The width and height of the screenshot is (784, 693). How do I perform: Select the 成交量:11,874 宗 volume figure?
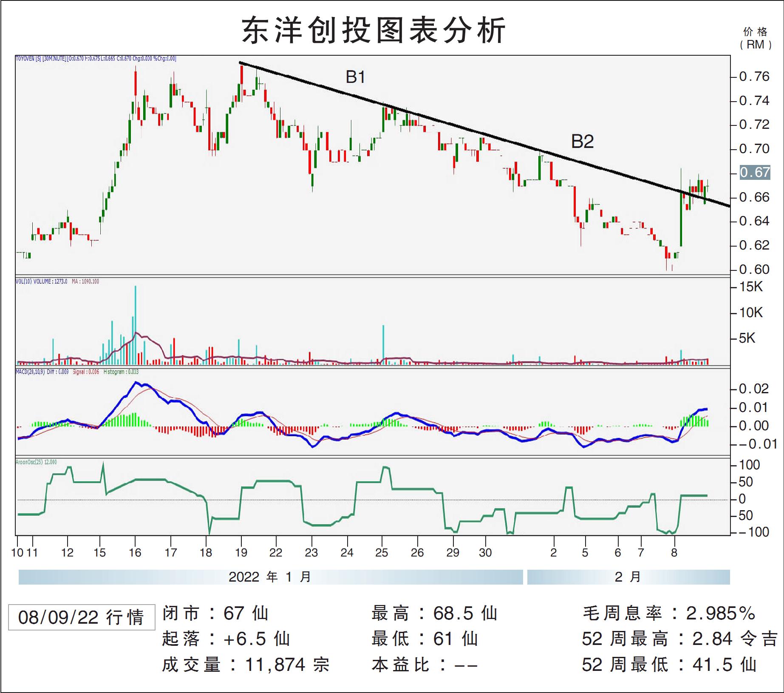(x=246, y=665)
